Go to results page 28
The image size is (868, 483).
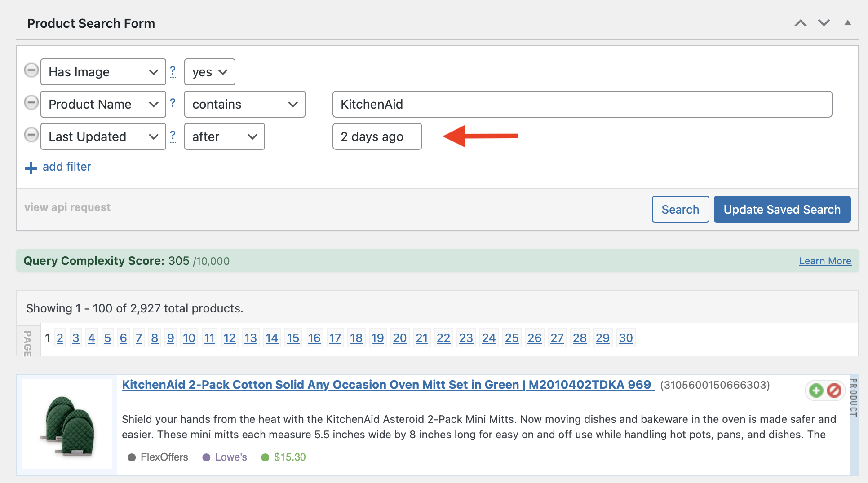pyautogui.click(x=580, y=338)
